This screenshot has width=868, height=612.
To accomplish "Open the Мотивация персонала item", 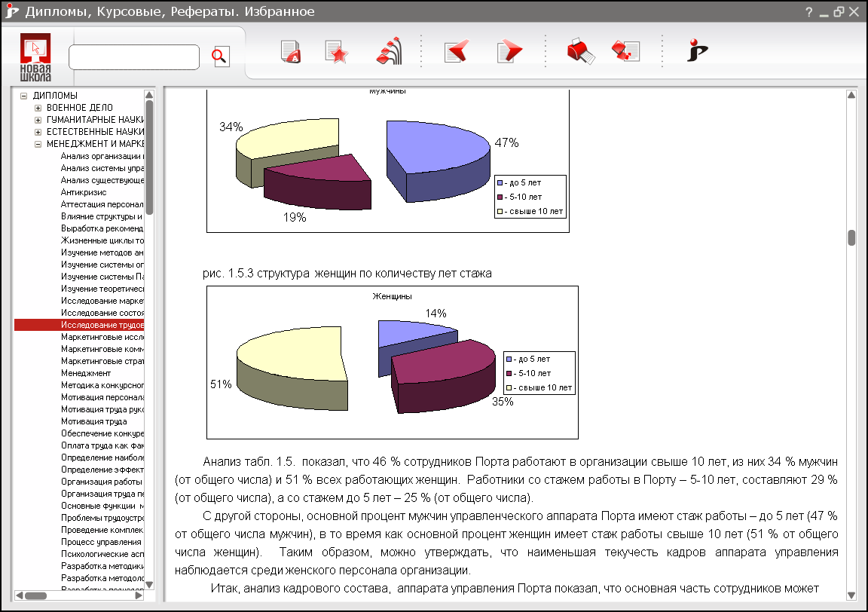I will pyautogui.click(x=102, y=397).
